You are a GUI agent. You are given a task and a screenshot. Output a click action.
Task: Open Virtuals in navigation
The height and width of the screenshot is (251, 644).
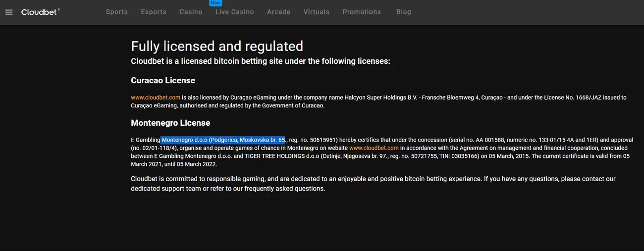tap(317, 12)
